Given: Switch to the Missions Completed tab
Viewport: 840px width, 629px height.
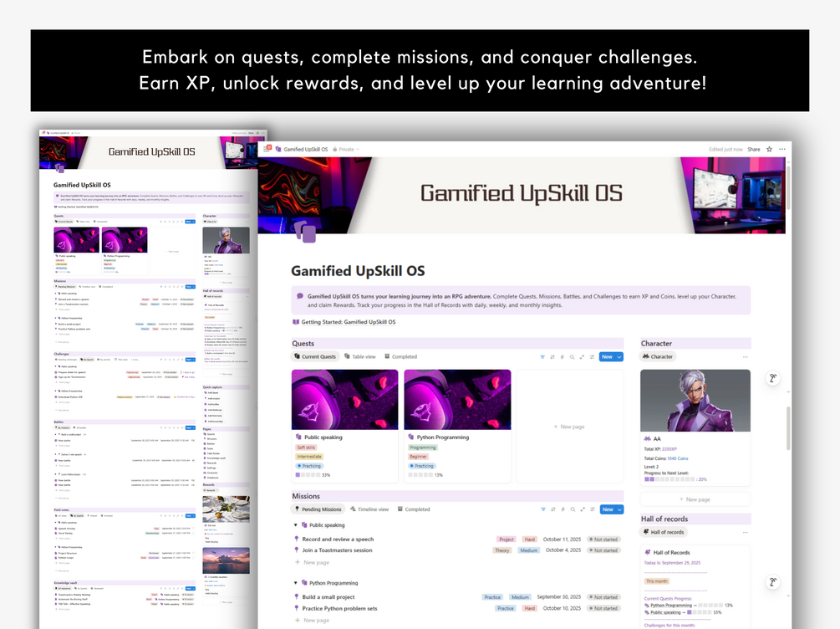Looking at the screenshot, I should click(x=414, y=509).
